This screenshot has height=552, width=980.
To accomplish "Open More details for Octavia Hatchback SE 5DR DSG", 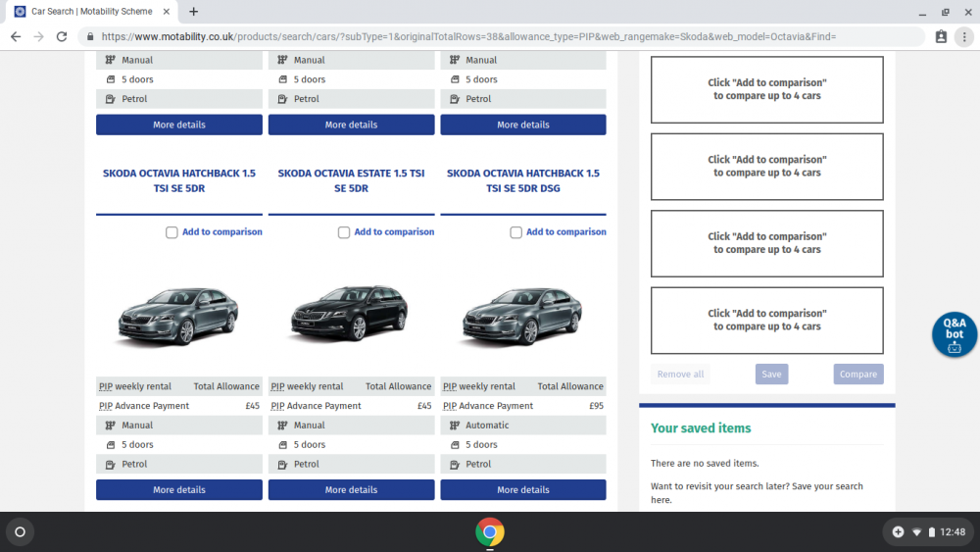I will [x=523, y=489].
